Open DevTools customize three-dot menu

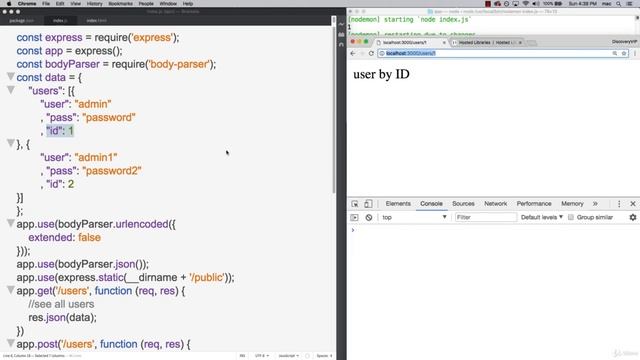[619, 204]
